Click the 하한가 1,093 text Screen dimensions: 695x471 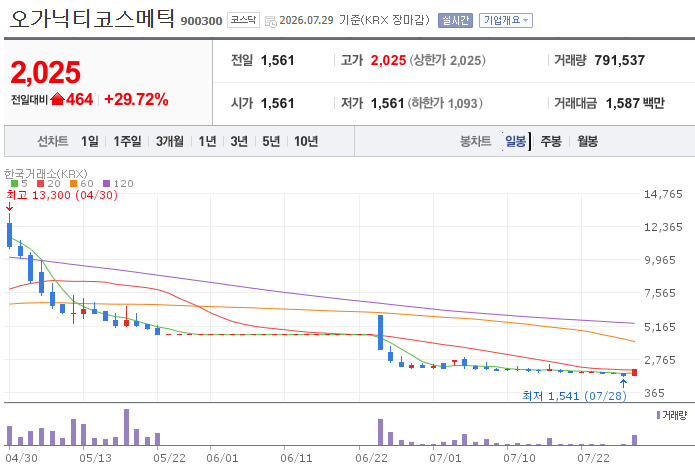pyautogui.click(x=445, y=103)
